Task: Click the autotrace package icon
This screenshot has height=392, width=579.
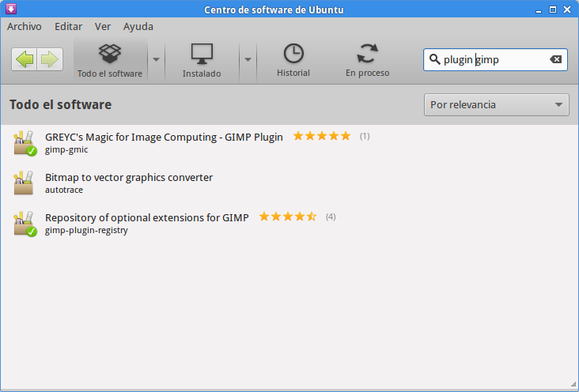Action: pos(24,183)
